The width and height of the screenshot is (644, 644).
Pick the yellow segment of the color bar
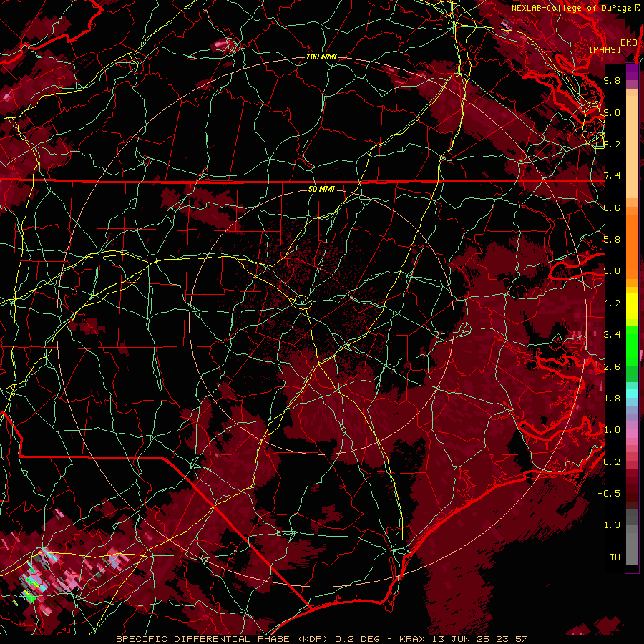(x=632, y=306)
